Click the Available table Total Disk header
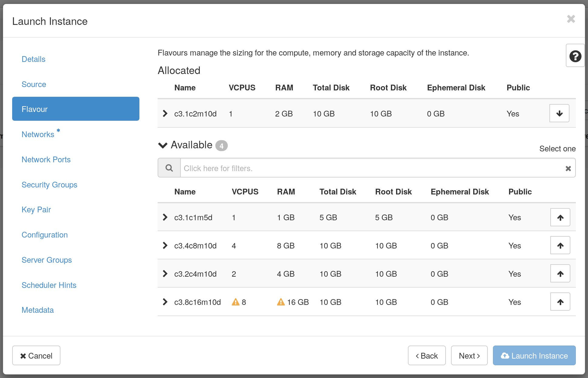The height and width of the screenshot is (378, 588). (x=338, y=192)
